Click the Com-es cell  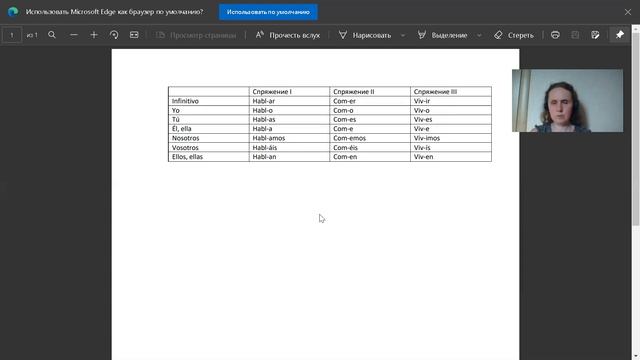(370, 119)
